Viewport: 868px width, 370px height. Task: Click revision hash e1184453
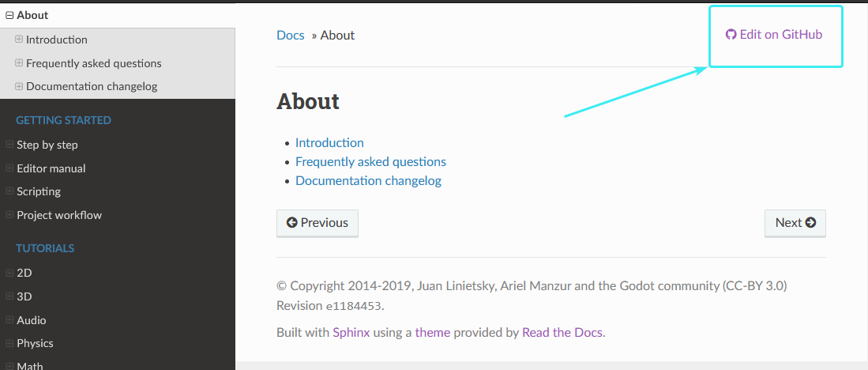click(x=352, y=306)
